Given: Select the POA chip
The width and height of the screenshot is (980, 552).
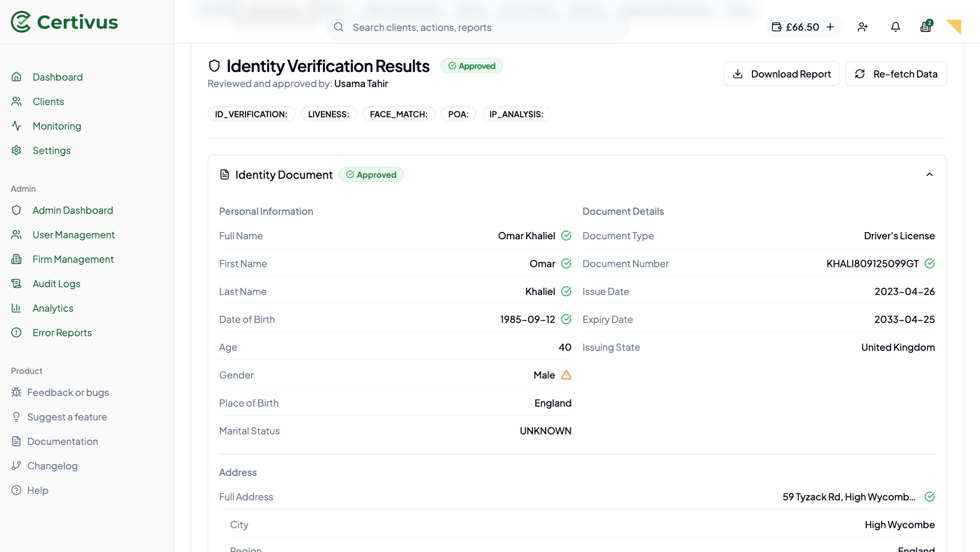Looking at the screenshot, I should pos(458,114).
